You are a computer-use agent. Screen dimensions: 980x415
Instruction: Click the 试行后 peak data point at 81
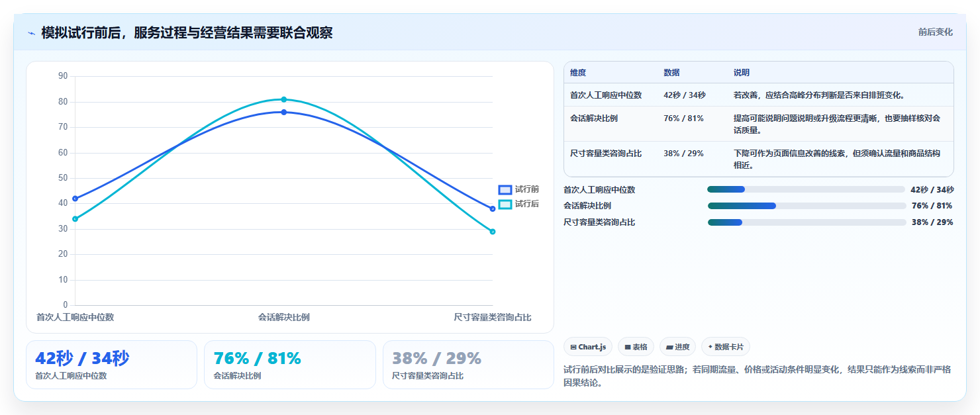pos(284,99)
